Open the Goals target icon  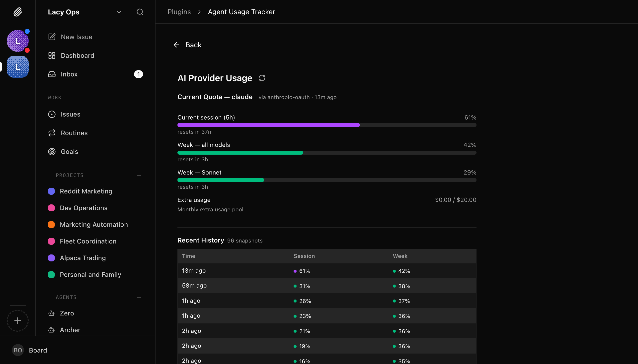[52, 151]
